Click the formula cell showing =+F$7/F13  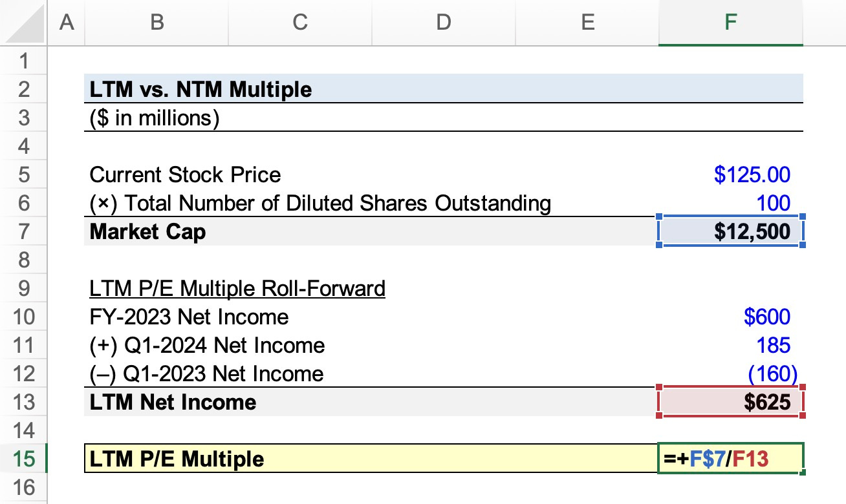pyautogui.click(x=730, y=459)
